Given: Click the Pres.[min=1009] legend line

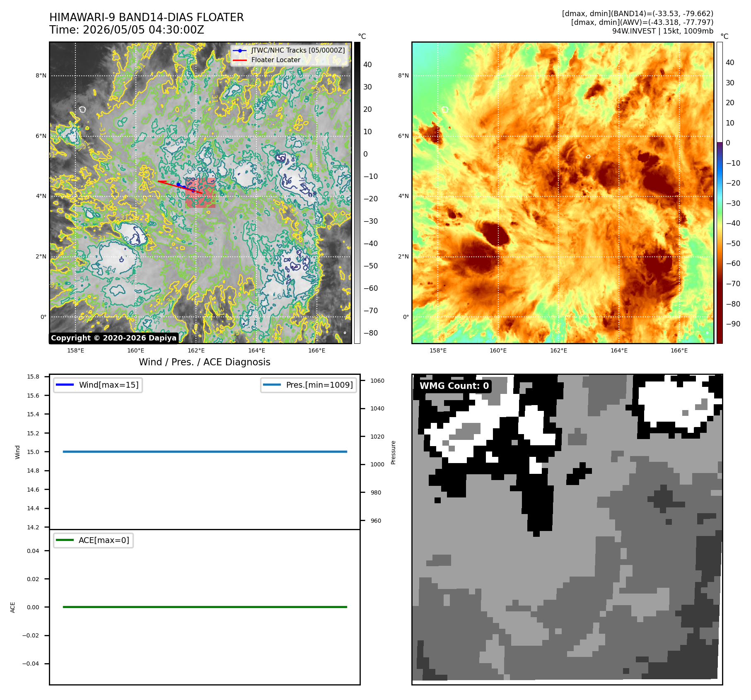Looking at the screenshot, I should click(x=309, y=385).
